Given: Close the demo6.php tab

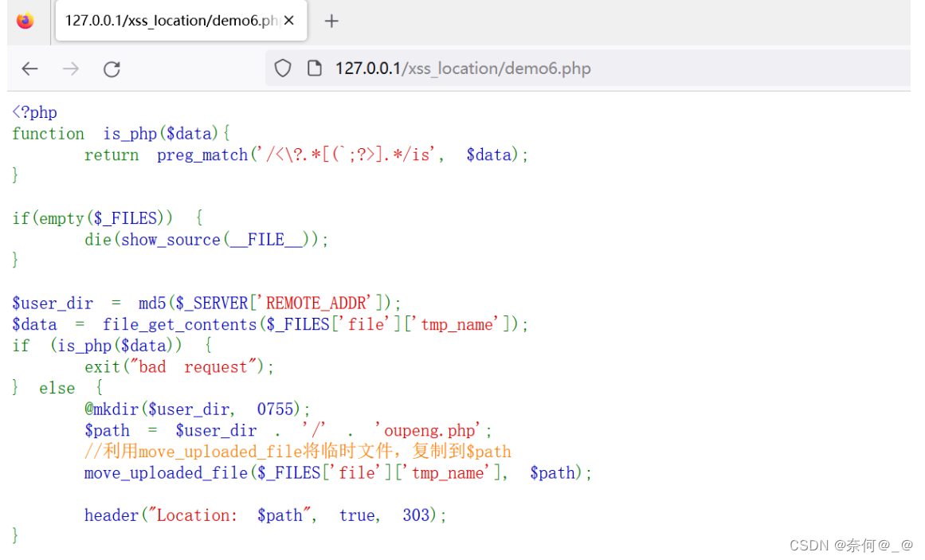Looking at the screenshot, I should pos(289,21).
